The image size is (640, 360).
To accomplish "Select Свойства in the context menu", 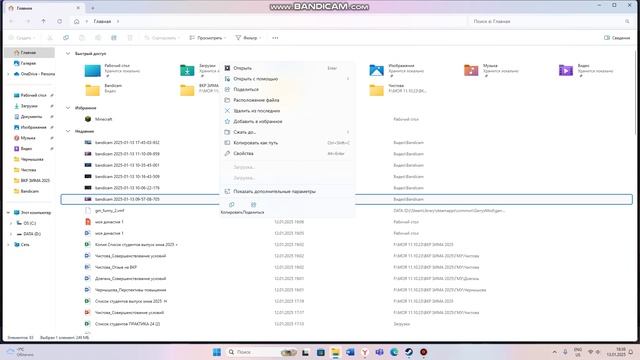I will click(287, 153).
